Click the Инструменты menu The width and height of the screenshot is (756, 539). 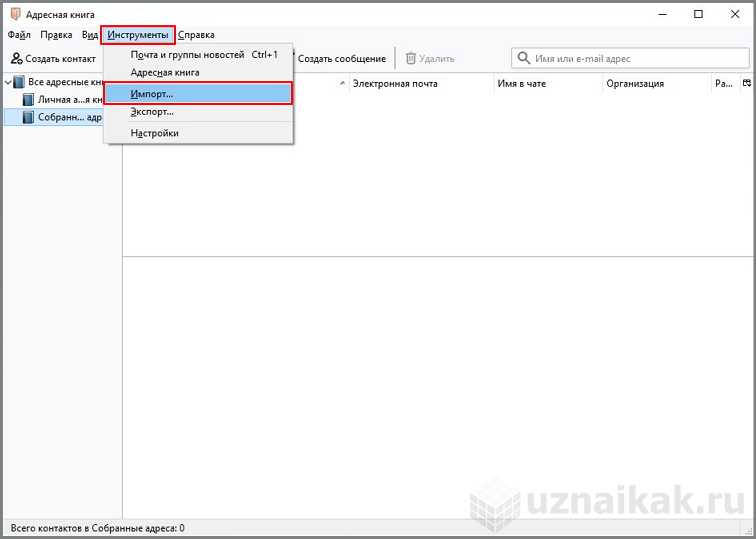click(x=138, y=35)
